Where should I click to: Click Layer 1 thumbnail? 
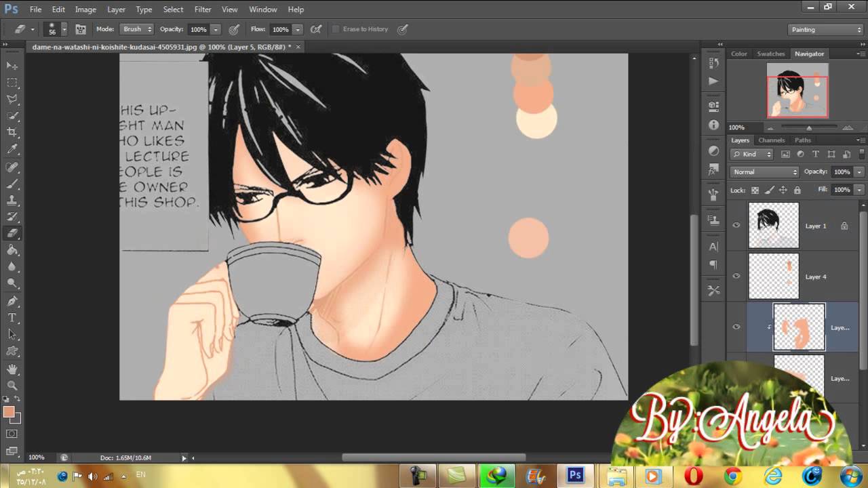(774, 226)
